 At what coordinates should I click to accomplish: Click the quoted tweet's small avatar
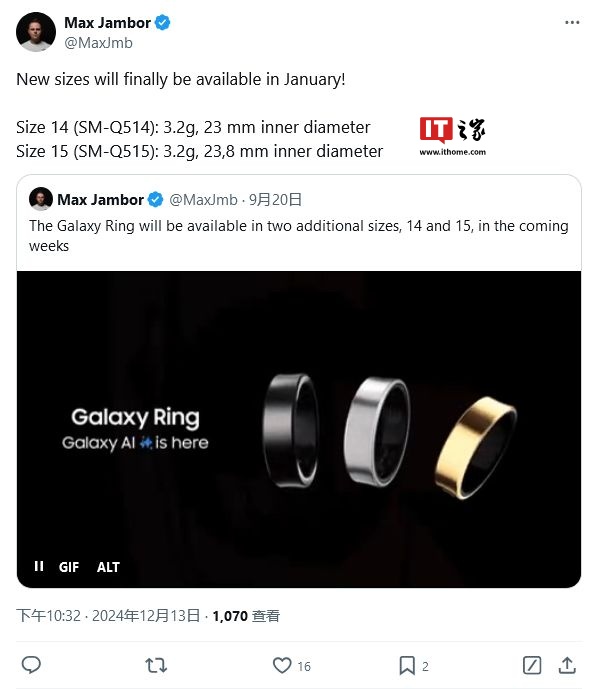(x=41, y=199)
